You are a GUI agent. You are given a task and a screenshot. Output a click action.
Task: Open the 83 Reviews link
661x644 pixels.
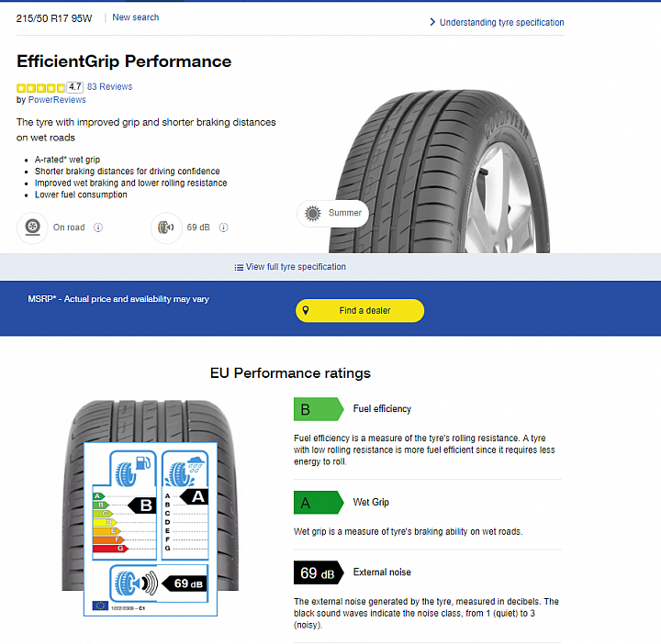[x=109, y=87]
